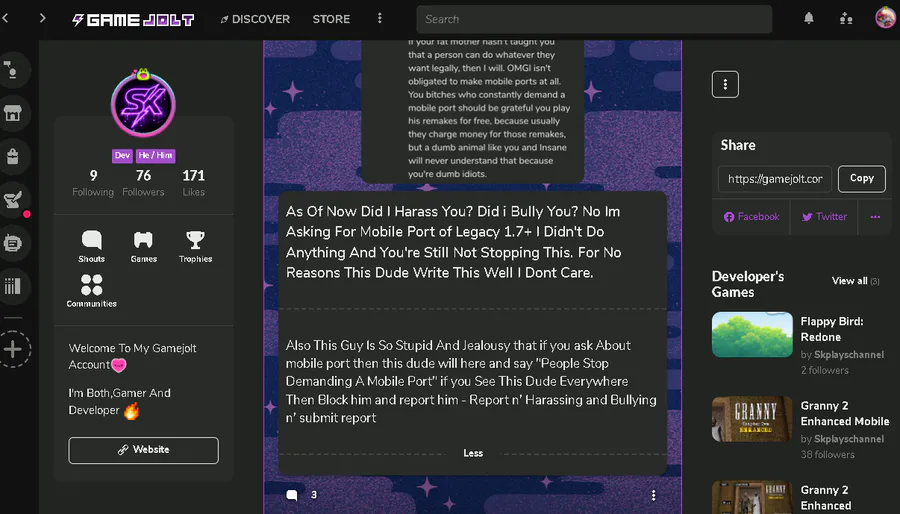Open the right panel three-dot button
Image resolution: width=900 pixels, height=514 pixels.
click(x=725, y=84)
